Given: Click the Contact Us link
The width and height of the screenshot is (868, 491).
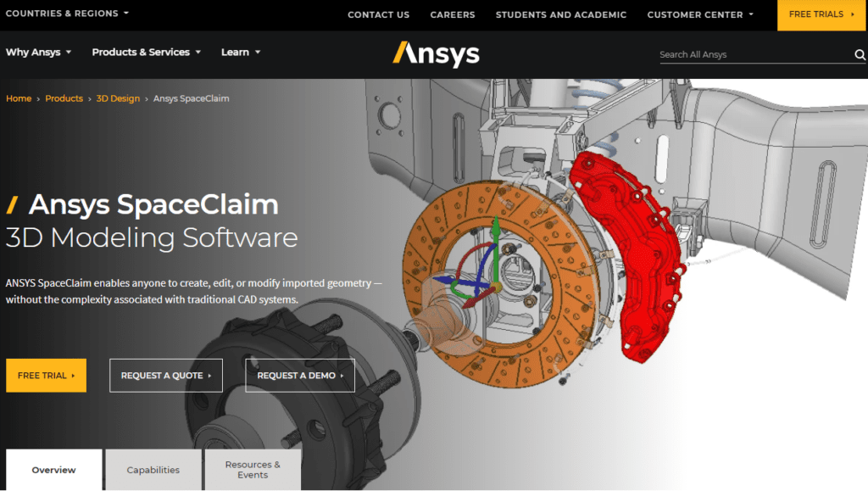Looking at the screenshot, I should [378, 14].
